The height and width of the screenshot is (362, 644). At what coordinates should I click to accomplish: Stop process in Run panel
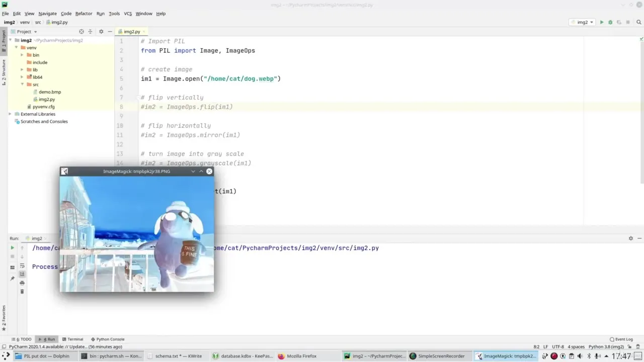click(x=13, y=256)
